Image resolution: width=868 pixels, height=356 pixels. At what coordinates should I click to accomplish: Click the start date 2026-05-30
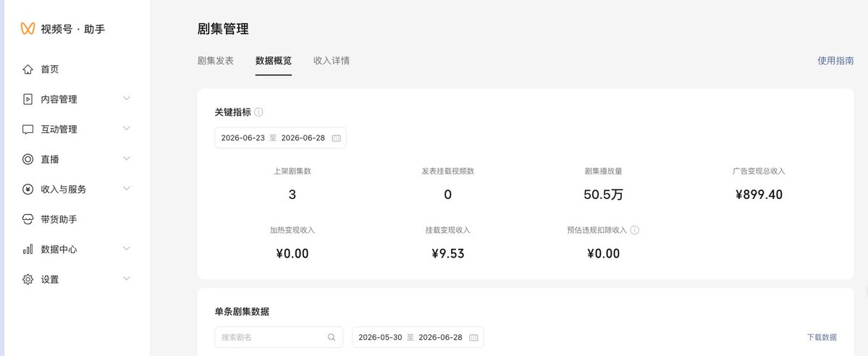pyautogui.click(x=380, y=337)
